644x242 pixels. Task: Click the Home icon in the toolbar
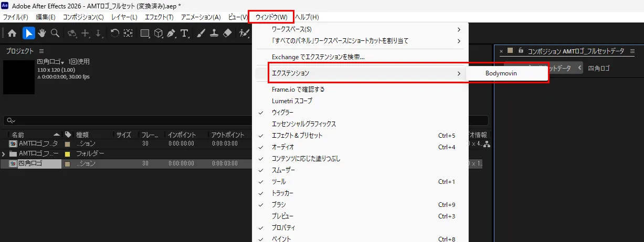point(13,33)
